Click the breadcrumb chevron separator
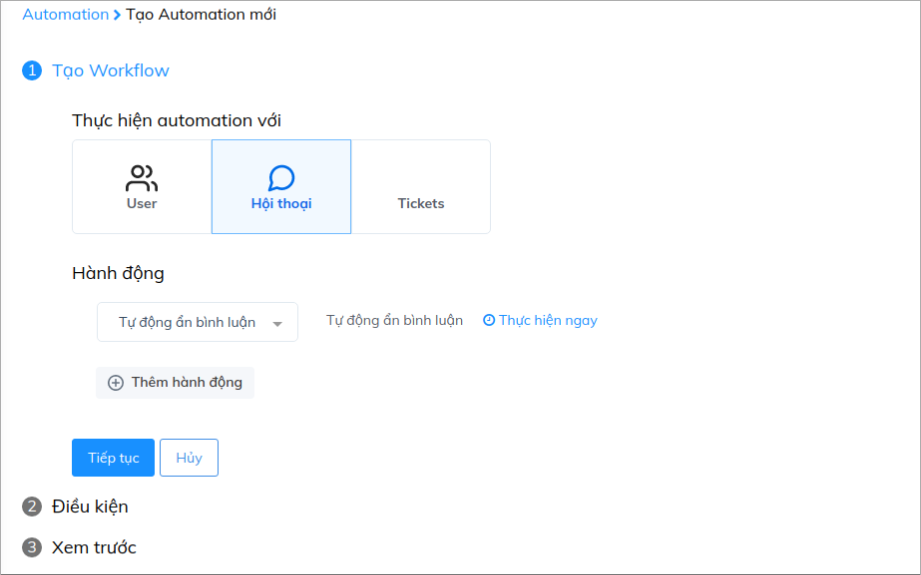The width and height of the screenshot is (921, 575). (x=117, y=15)
